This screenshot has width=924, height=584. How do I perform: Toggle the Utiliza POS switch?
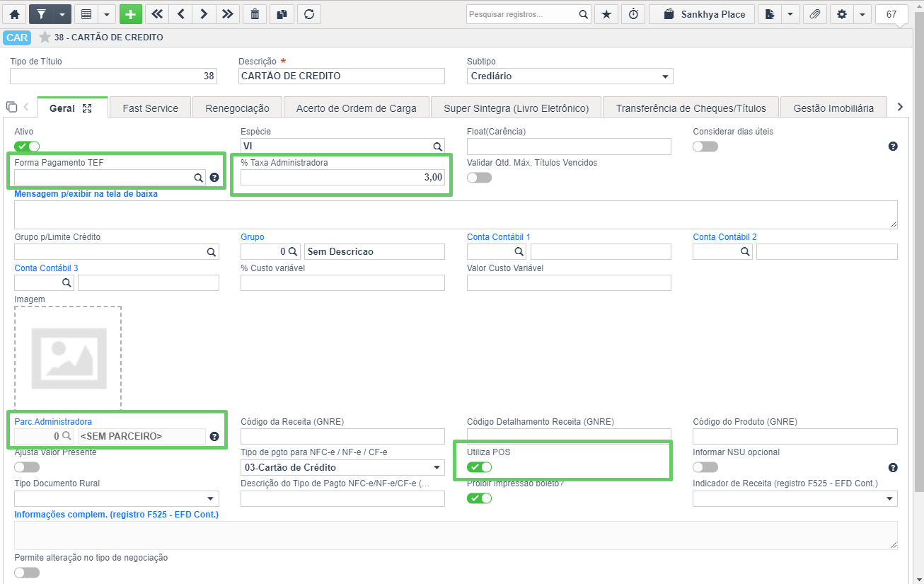479,467
